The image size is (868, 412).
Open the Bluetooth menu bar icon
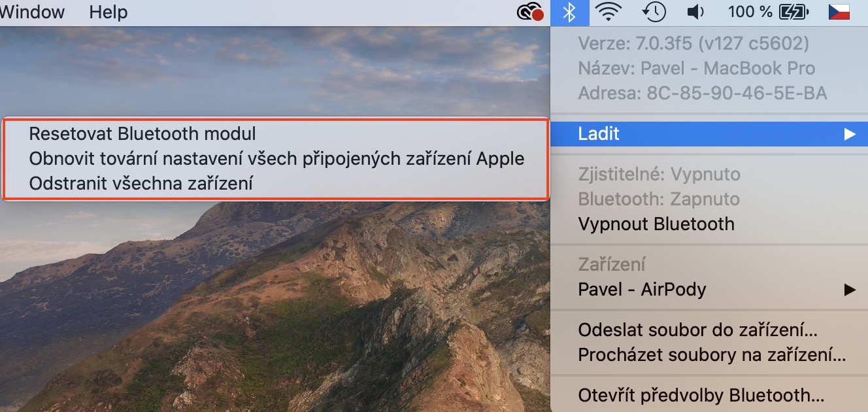(x=570, y=12)
